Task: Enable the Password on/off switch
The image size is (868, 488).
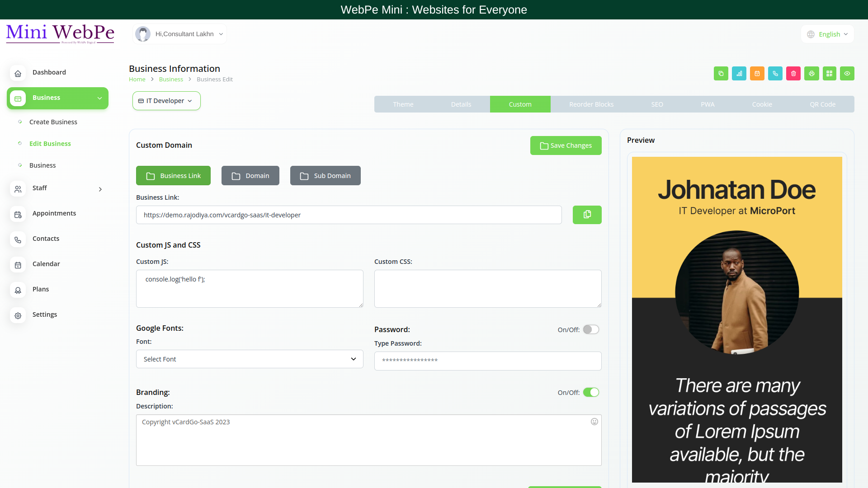Action: [590, 329]
